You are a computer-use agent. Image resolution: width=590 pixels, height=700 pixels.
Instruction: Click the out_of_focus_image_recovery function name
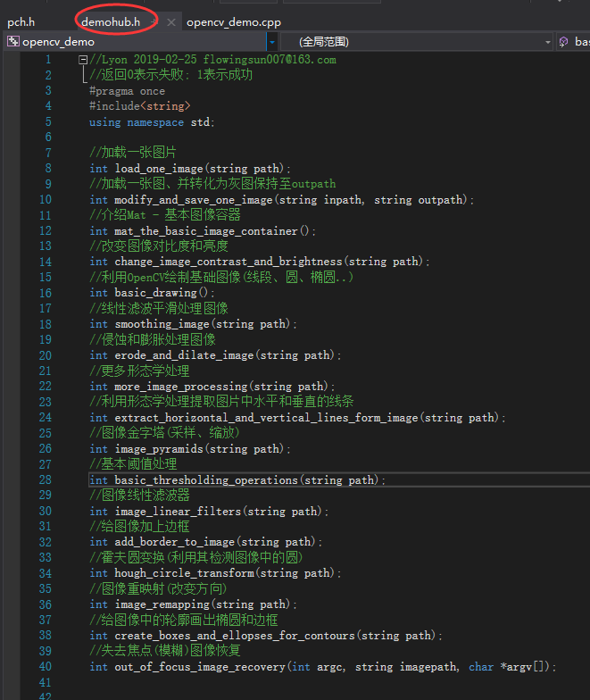200,666
